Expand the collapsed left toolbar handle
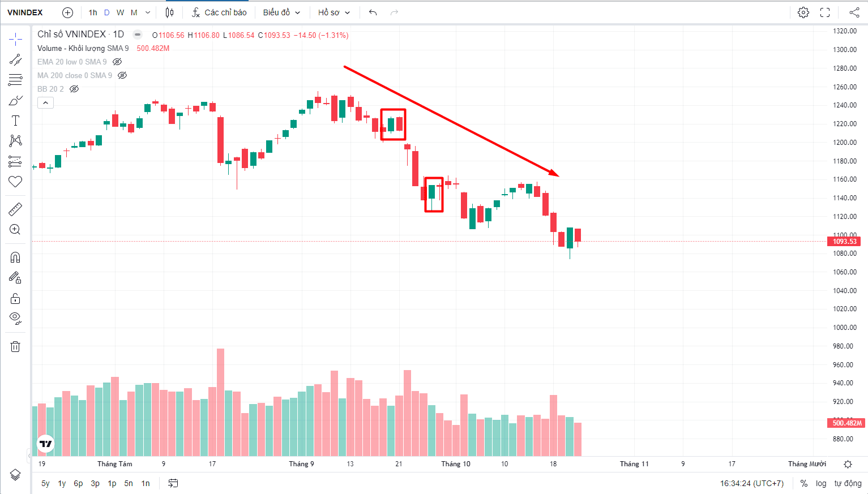Screen dimensions: 868x494 (x=29, y=456)
